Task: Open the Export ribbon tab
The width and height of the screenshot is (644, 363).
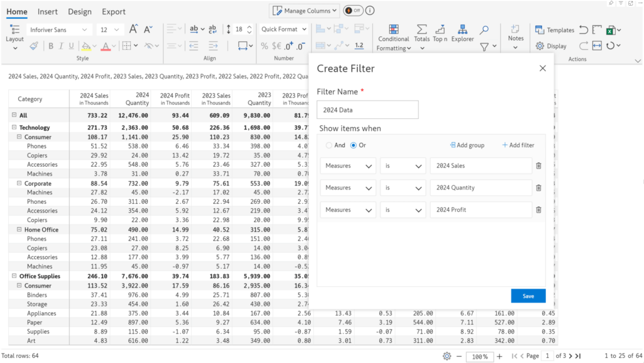Action: pos(114,11)
